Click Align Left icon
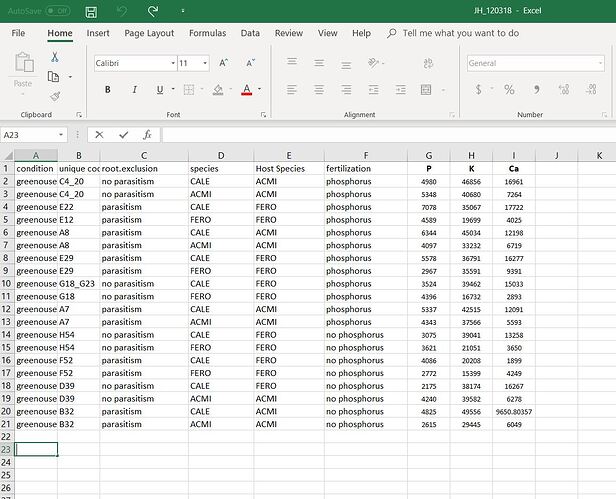Viewport: 616px width, 499px height. [x=292, y=90]
